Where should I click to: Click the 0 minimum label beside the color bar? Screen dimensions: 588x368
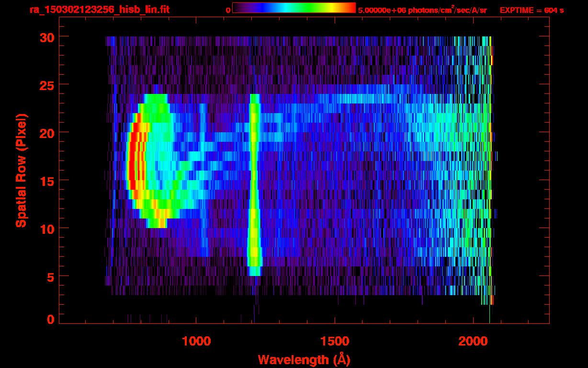[x=228, y=10]
